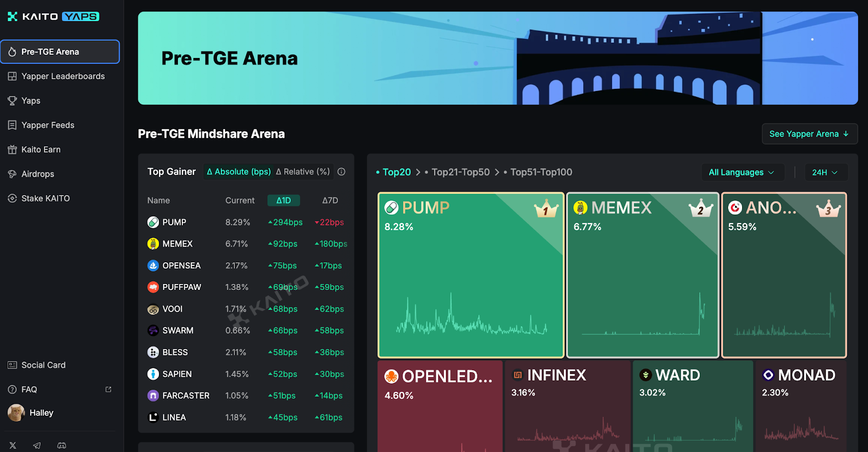
Task: Click the VOOI token logo
Action: (x=153, y=309)
